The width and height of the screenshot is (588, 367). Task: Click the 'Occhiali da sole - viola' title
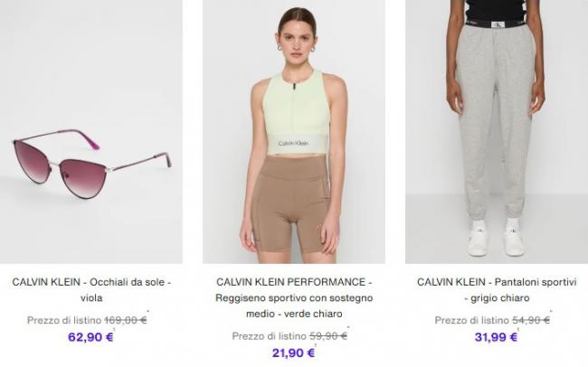click(91, 290)
